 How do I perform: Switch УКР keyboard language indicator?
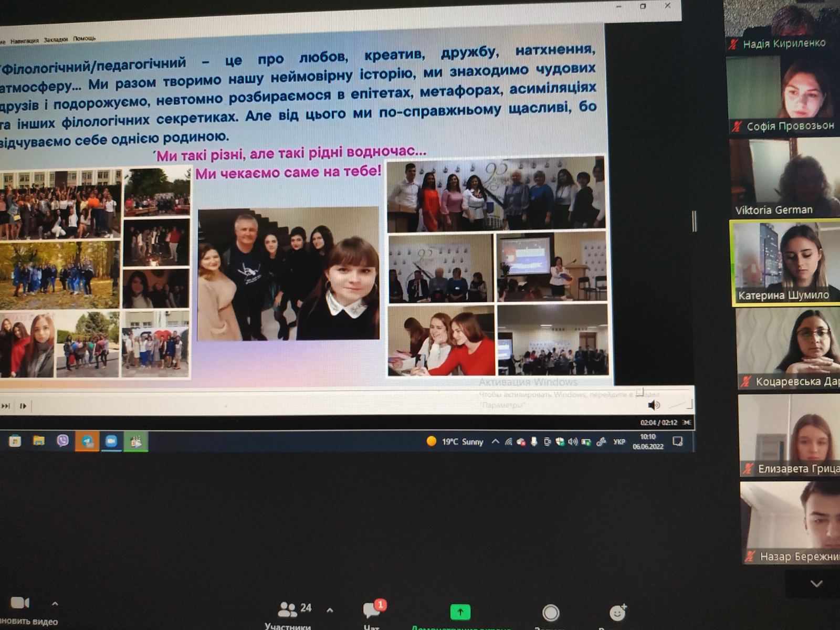tap(619, 442)
